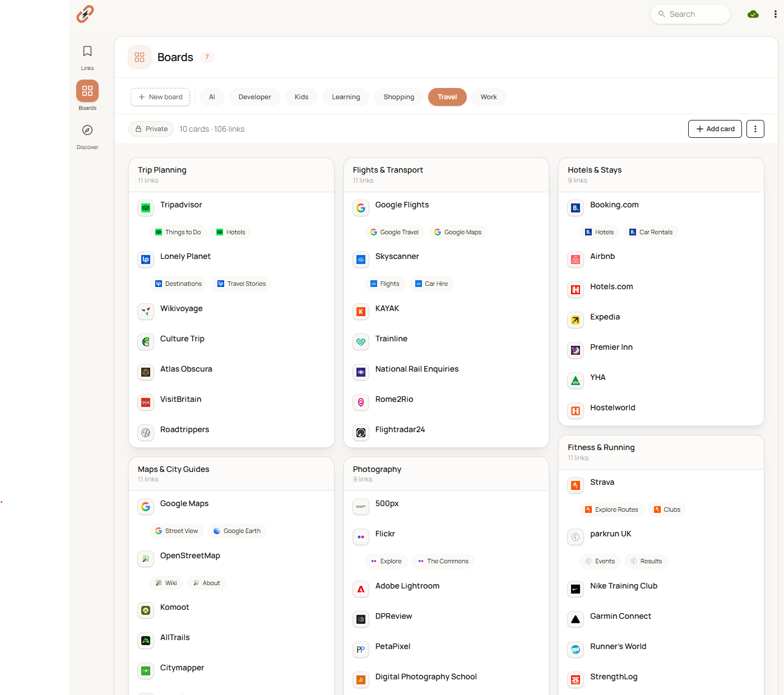784x695 pixels.
Task: Click the Add card button
Action: 715,129
